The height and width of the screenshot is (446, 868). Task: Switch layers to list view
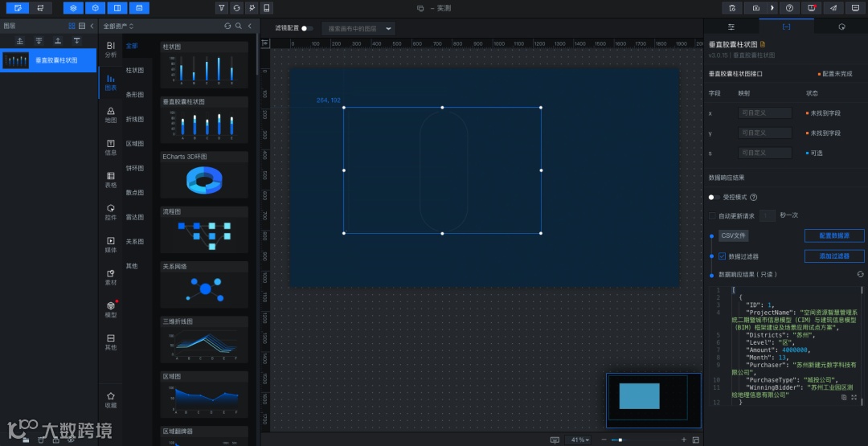coord(82,26)
